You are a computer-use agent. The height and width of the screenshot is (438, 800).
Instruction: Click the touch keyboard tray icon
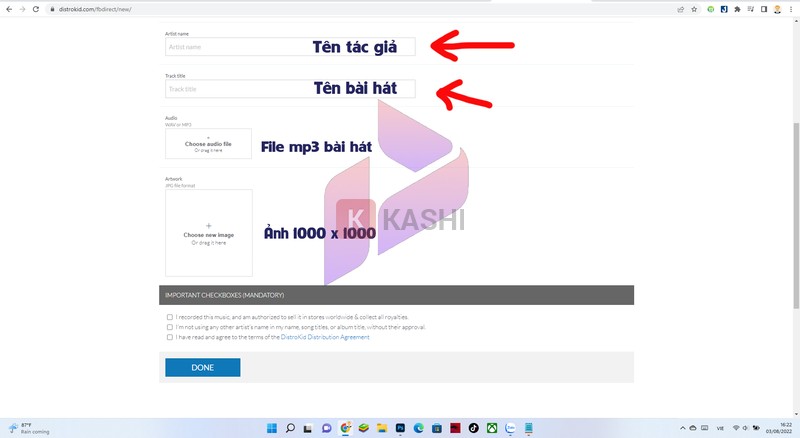coord(705,428)
